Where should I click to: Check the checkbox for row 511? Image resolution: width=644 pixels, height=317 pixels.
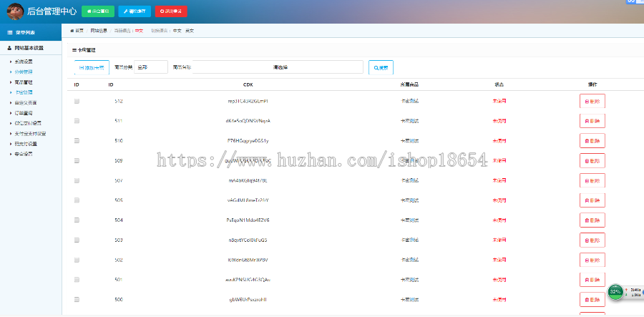click(77, 121)
